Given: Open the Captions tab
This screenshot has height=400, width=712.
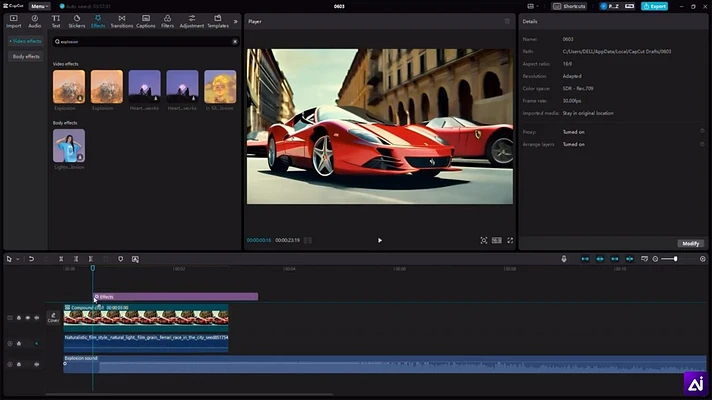Looking at the screenshot, I should [146, 21].
